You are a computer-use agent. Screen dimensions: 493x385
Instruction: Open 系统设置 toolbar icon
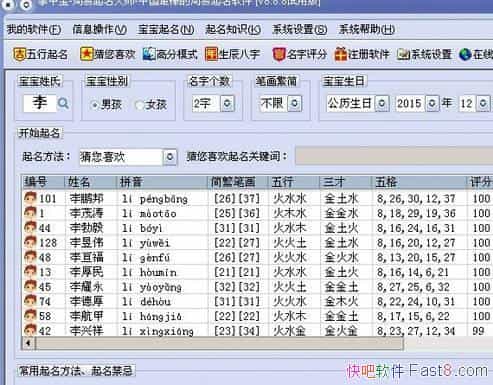[x=403, y=54]
